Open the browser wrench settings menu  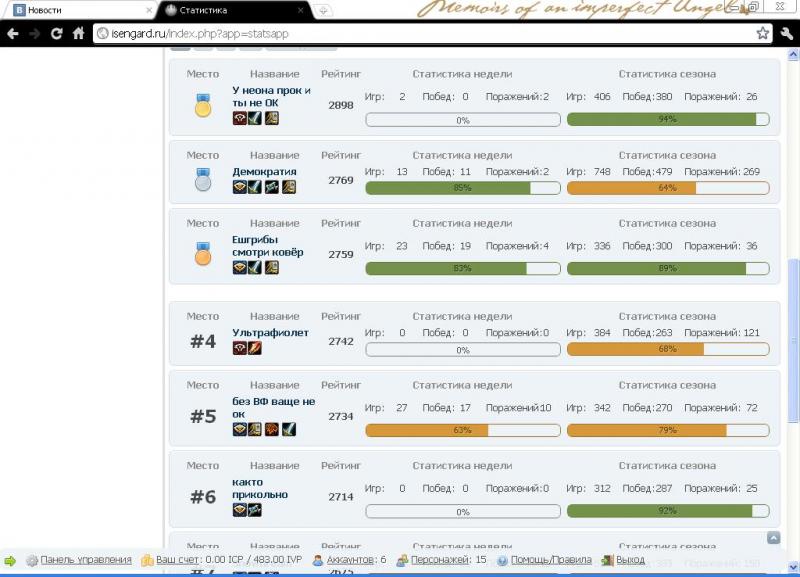(x=786, y=34)
